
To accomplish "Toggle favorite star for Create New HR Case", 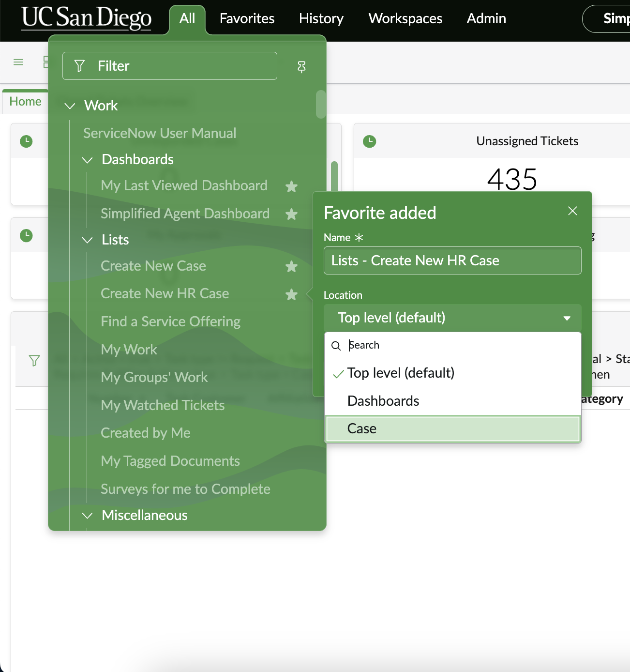I will click(291, 294).
